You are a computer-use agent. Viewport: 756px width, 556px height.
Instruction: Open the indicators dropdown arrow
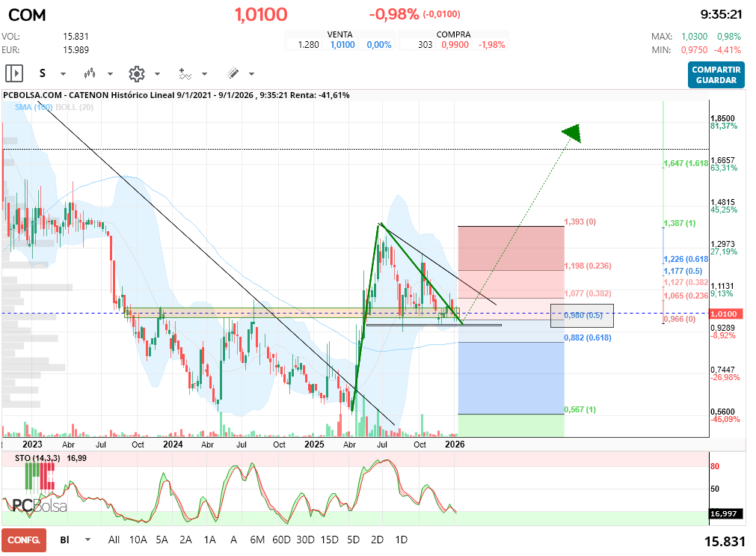(x=204, y=74)
